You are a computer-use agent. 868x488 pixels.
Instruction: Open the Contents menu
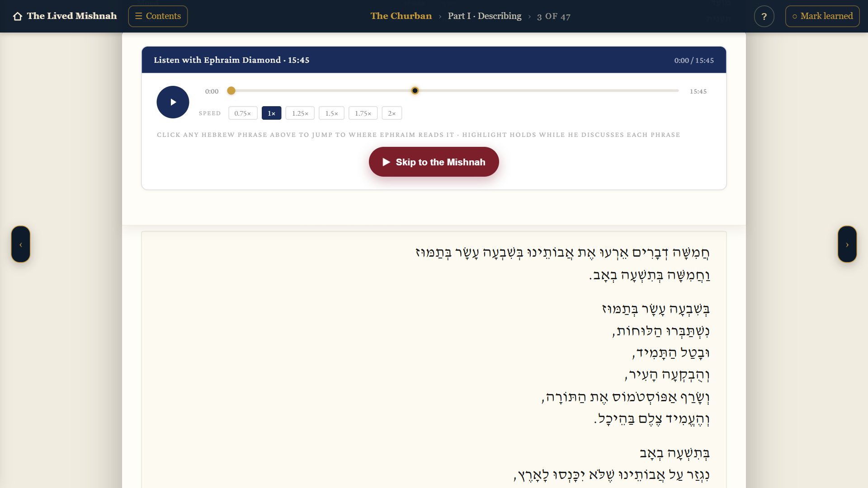[x=158, y=16]
